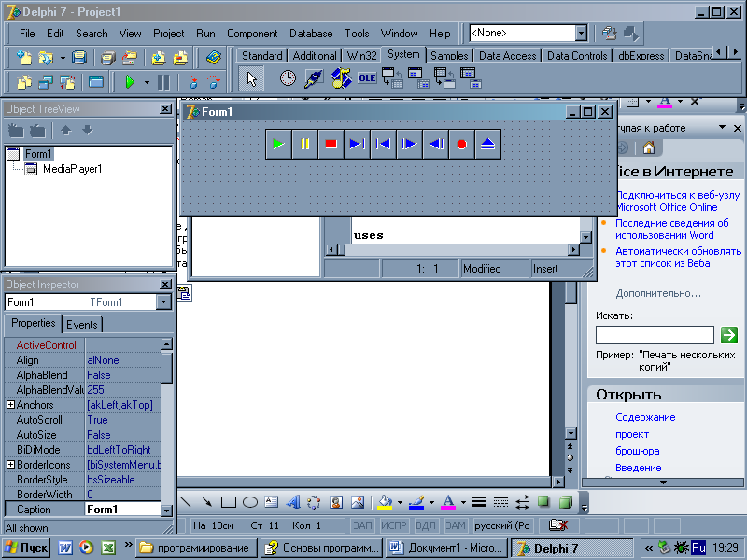The width and height of the screenshot is (747, 560).
Task: Click the green search arrow button
Action: point(729,335)
